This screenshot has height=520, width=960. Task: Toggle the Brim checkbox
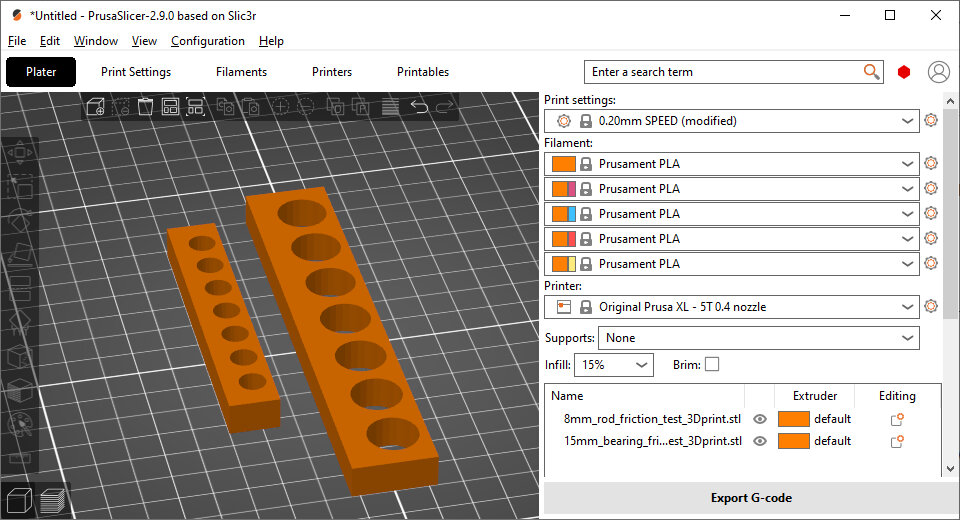(x=712, y=364)
